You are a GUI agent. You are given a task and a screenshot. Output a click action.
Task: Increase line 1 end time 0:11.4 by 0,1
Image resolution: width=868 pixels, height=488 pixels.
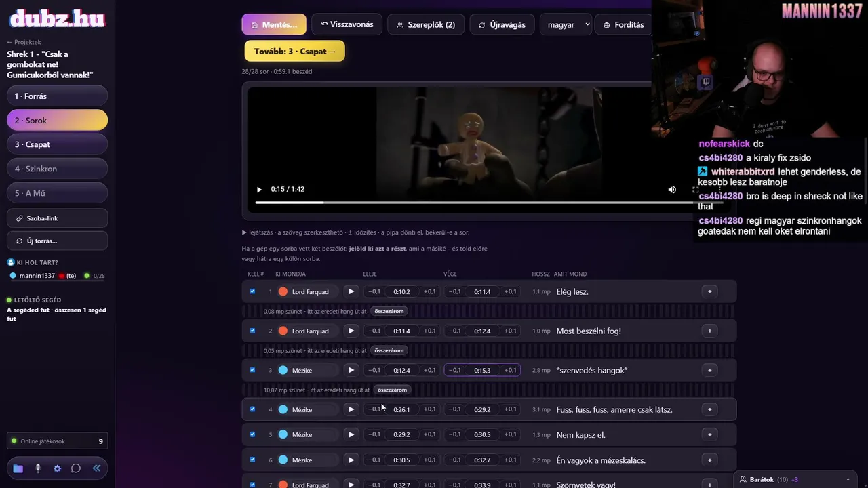coord(510,291)
